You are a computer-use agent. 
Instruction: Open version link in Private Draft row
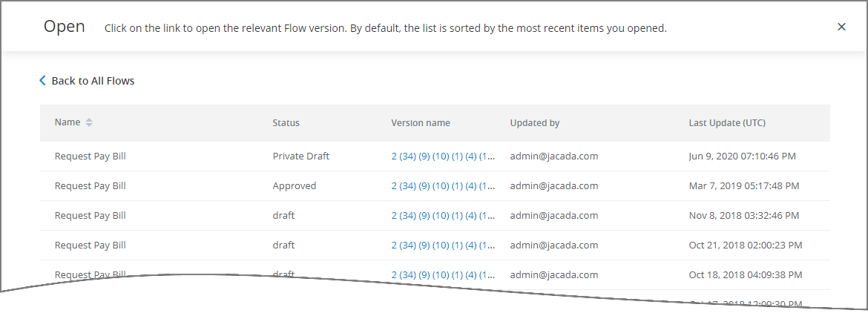pyautogui.click(x=443, y=156)
